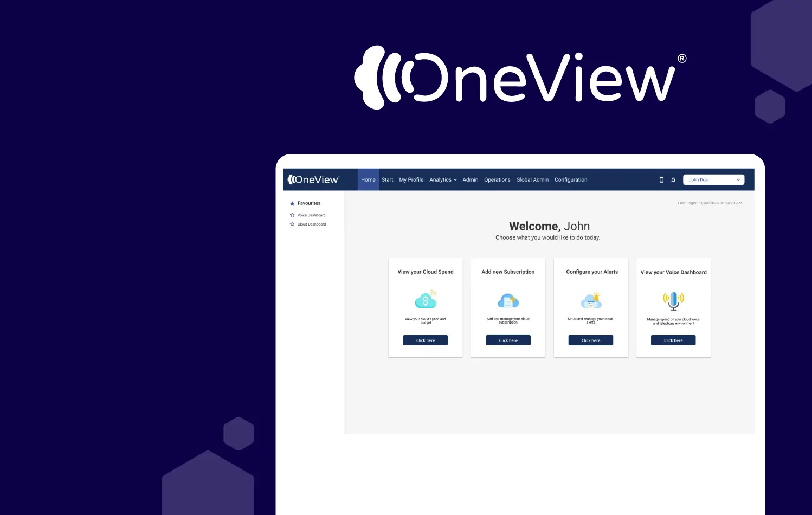Open the Global Admin menu item
The image size is (812, 515).
(x=532, y=180)
